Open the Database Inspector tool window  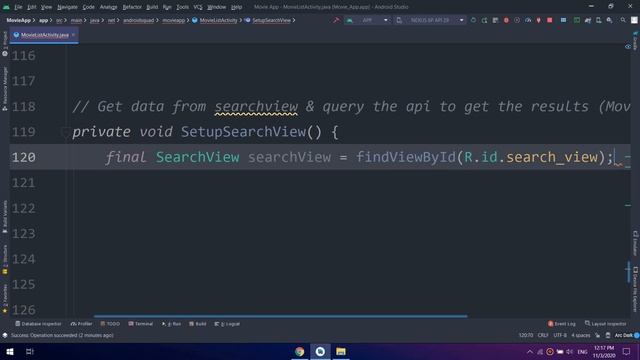click(x=38, y=324)
